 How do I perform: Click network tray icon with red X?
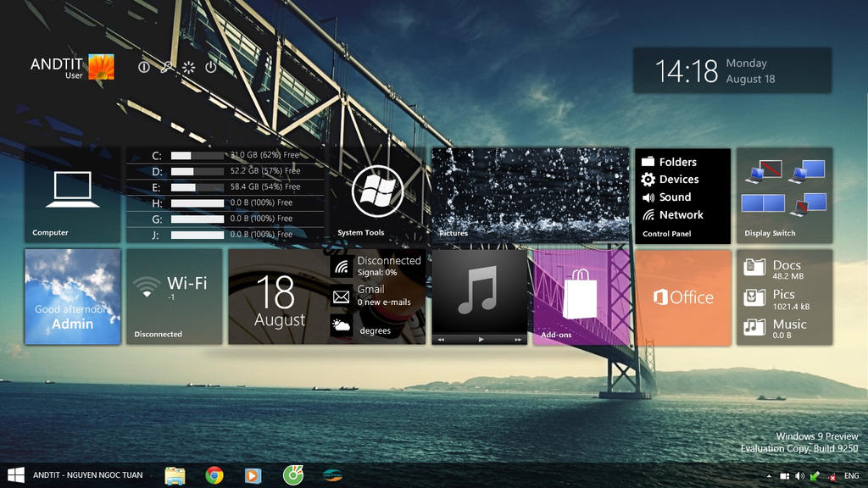(831, 476)
